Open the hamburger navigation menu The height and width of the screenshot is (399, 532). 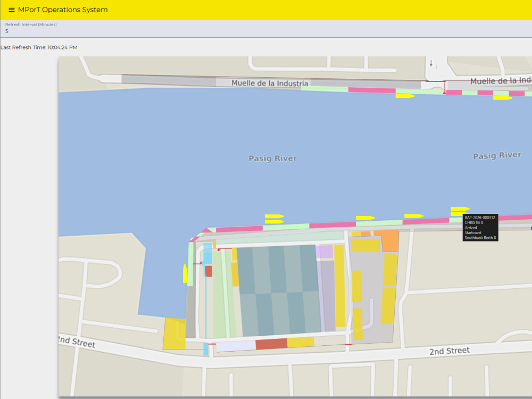[12, 10]
